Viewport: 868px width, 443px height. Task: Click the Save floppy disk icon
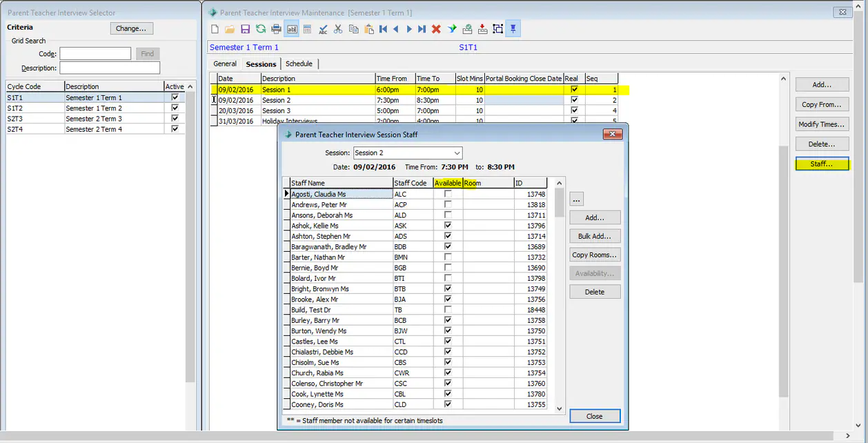[x=245, y=29]
